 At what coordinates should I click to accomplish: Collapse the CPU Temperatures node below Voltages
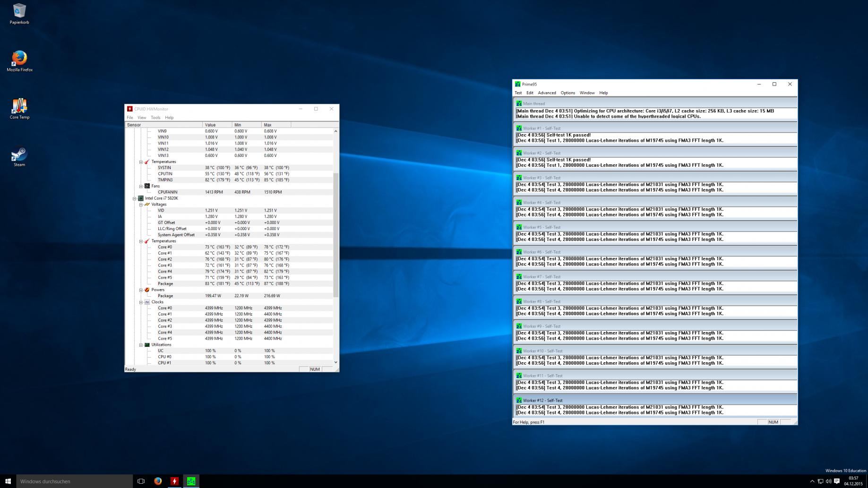(141, 241)
